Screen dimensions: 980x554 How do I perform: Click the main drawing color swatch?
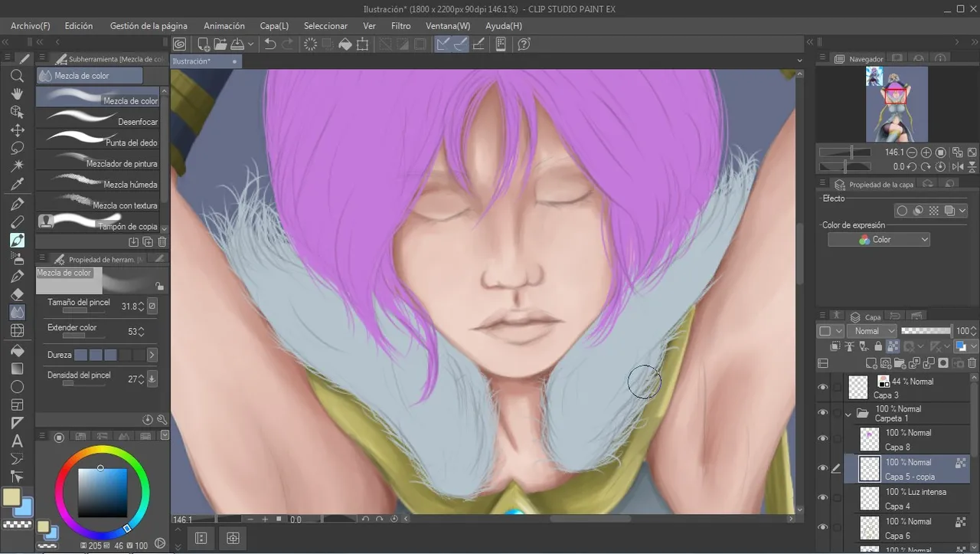coord(11,497)
